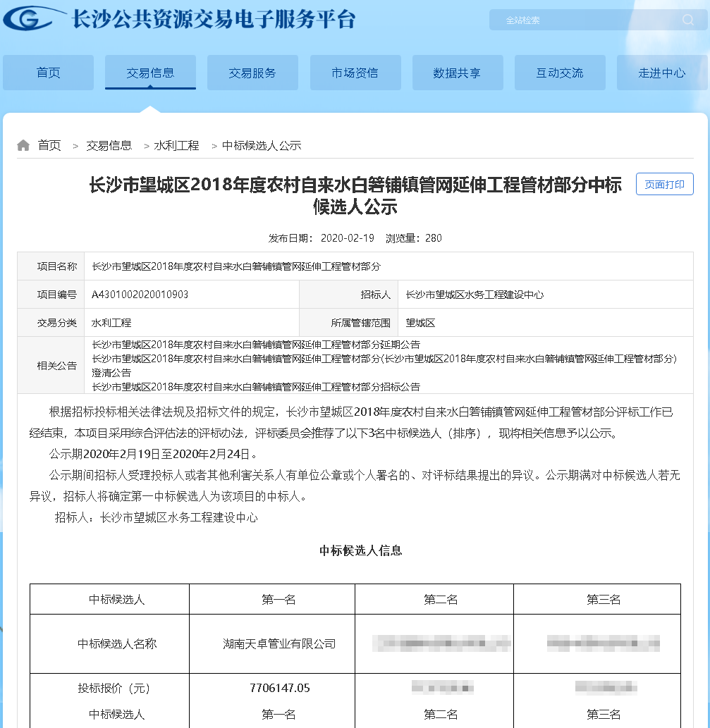The width and height of the screenshot is (710, 728).
Task: Click the search magnifier icon
Action: coord(689,20)
